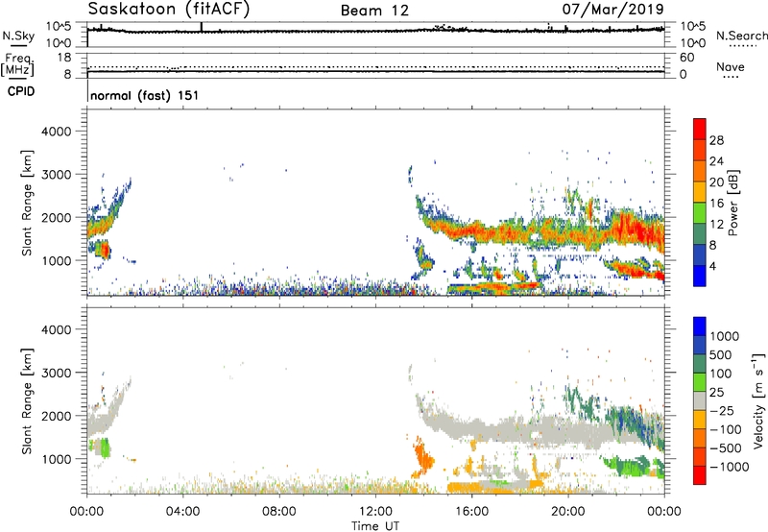
Task: Click the "Slant Range [km]" label of power panel
Action: tap(27, 203)
